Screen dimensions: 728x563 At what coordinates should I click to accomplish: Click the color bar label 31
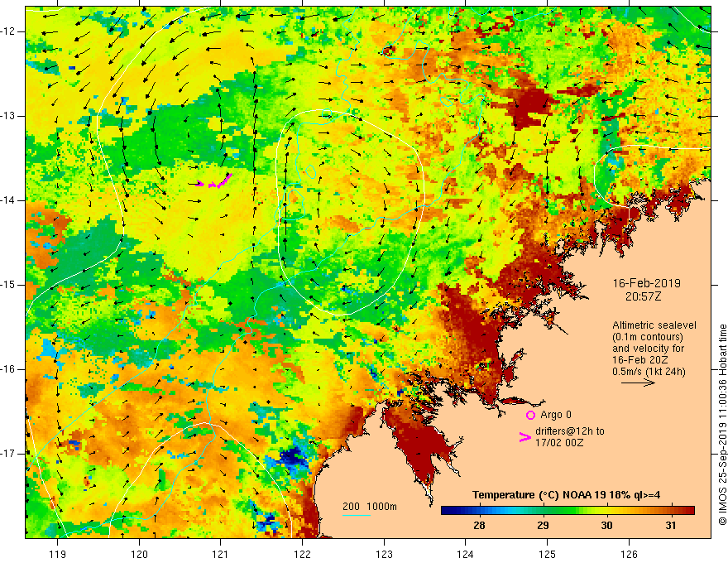(670, 526)
